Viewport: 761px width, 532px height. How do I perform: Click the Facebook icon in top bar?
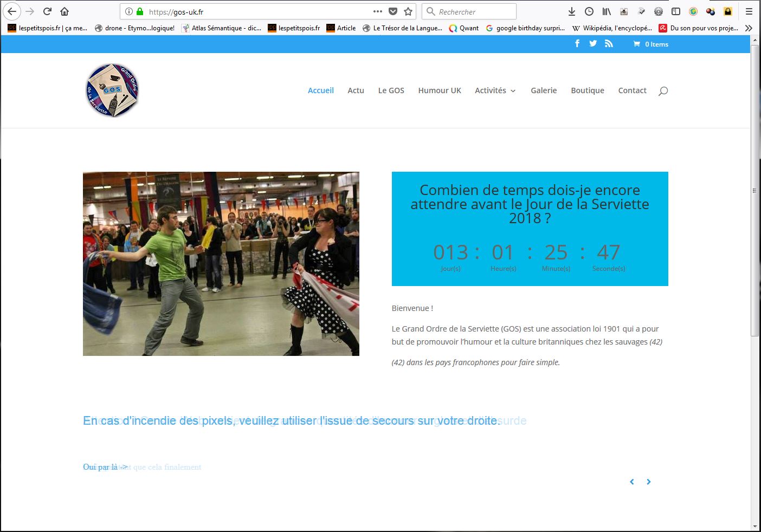(x=577, y=44)
